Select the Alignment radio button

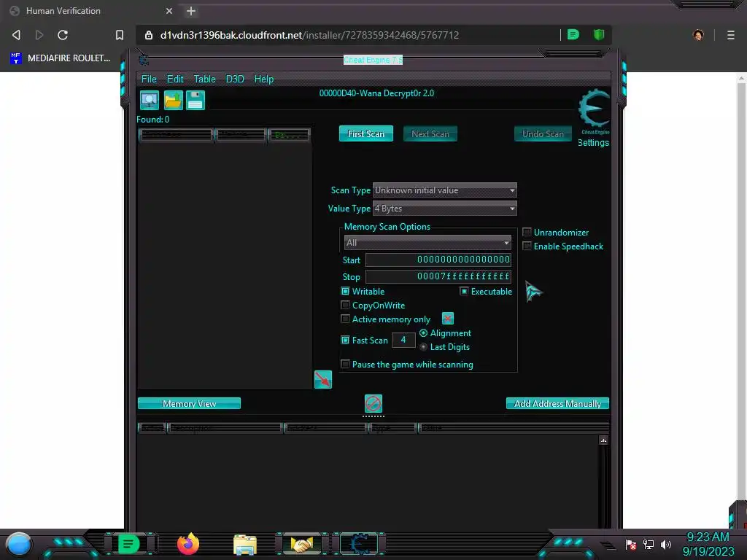(424, 332)
